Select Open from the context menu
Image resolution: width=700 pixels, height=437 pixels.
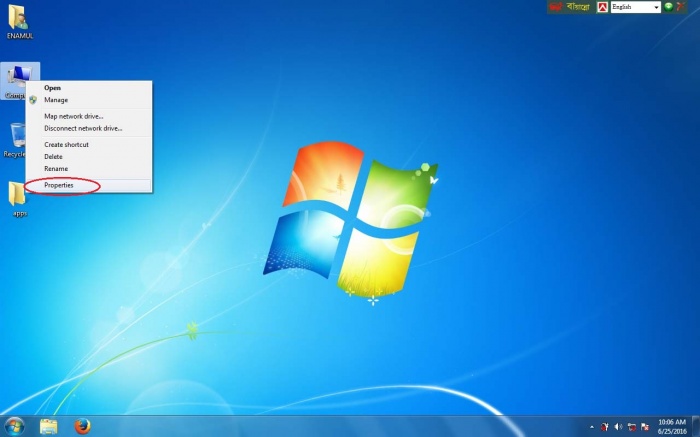[88, 88]
